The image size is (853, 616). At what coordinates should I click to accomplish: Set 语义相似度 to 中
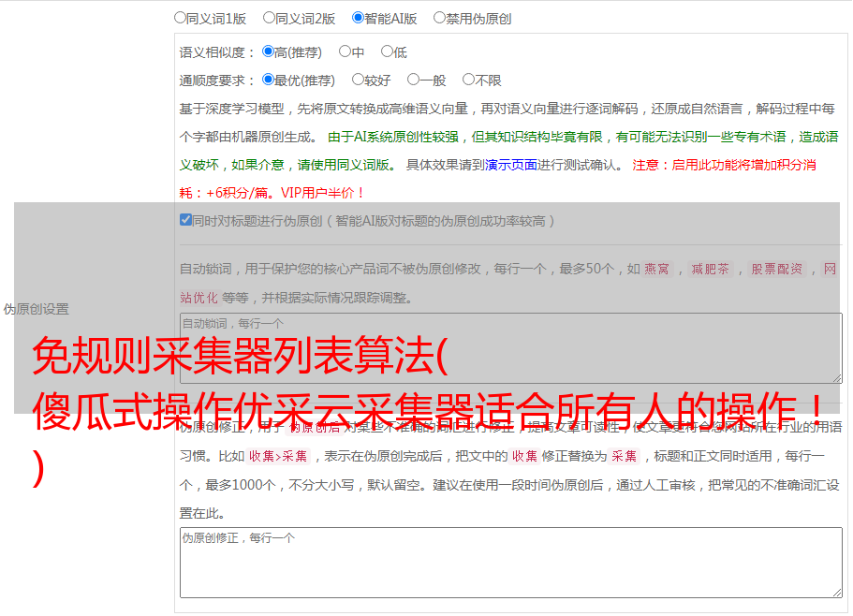click(345, 51)
